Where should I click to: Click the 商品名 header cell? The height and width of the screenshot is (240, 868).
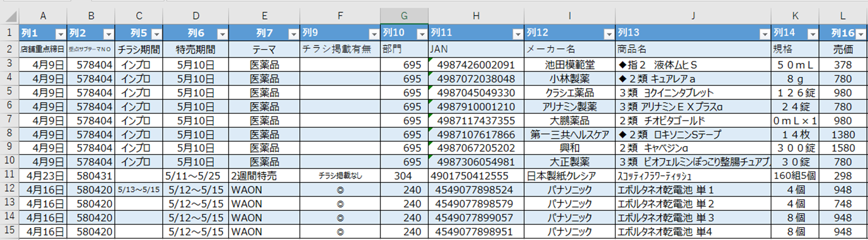(693, 49)
